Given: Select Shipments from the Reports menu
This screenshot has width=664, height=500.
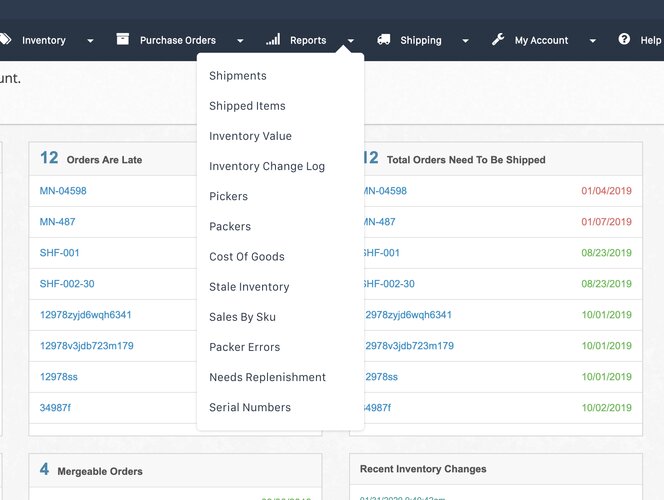Looking at the screenshot, I should tap(238, 76).
